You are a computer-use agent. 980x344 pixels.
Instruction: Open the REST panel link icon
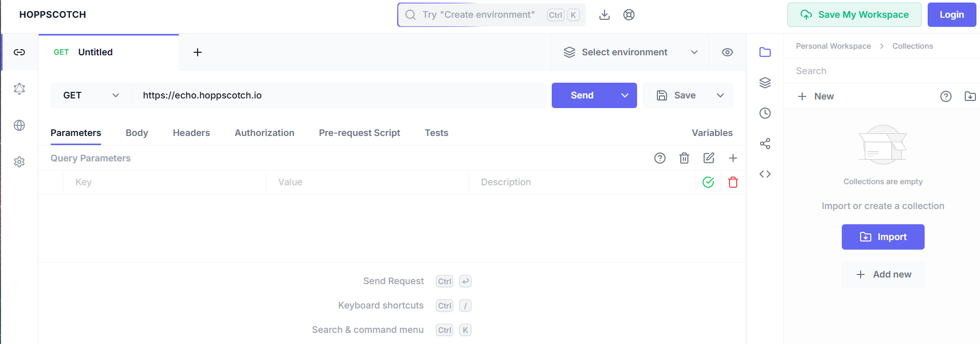(19, 52)
